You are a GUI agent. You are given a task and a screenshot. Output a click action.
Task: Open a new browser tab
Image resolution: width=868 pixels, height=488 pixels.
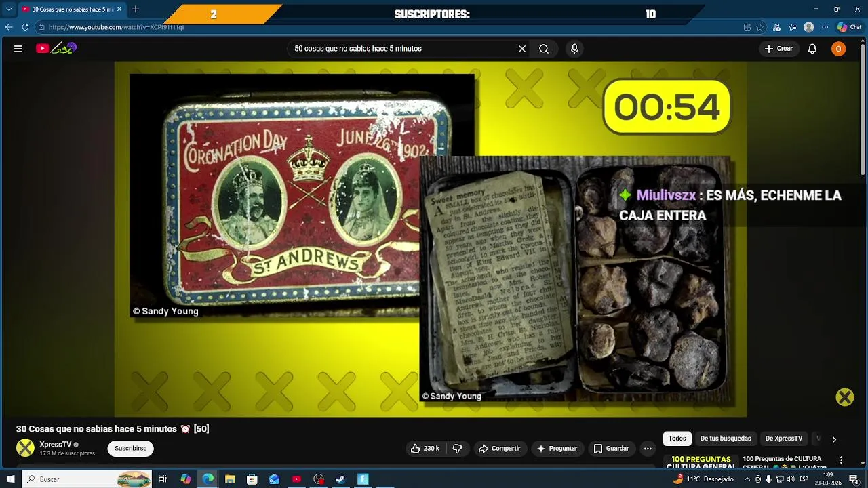coord(136,9)
